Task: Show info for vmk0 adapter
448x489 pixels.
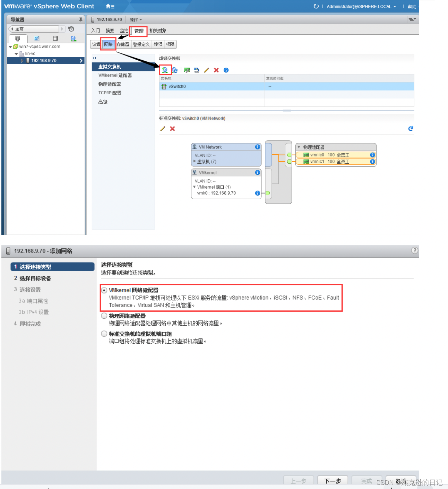Action: point(258,193)
